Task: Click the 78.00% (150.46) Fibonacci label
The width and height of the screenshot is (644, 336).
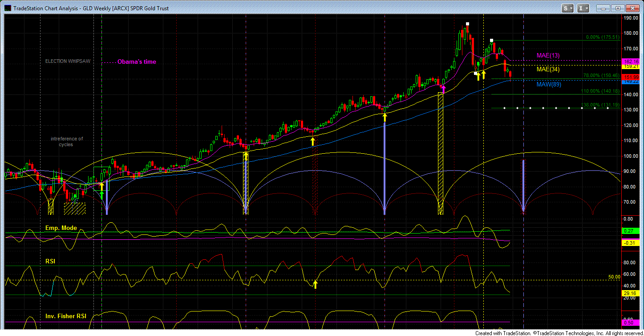Action: 602,76
